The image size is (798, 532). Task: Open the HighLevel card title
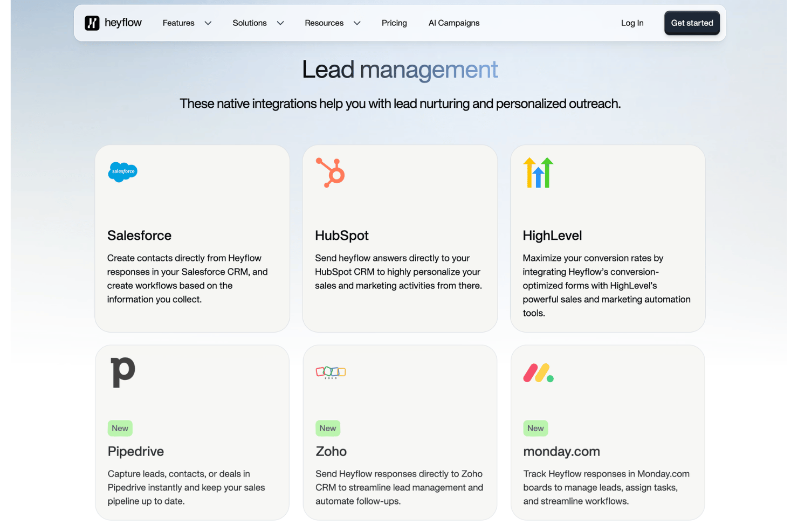[552, 236]
